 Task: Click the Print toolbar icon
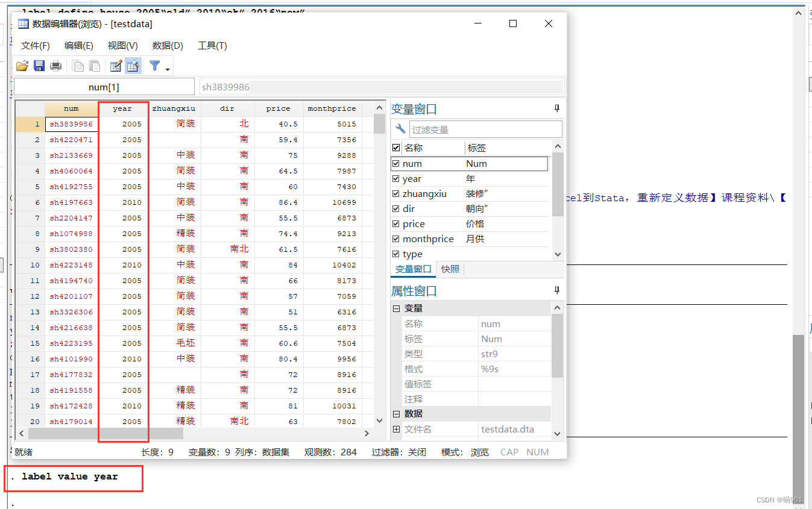[55, 66]
